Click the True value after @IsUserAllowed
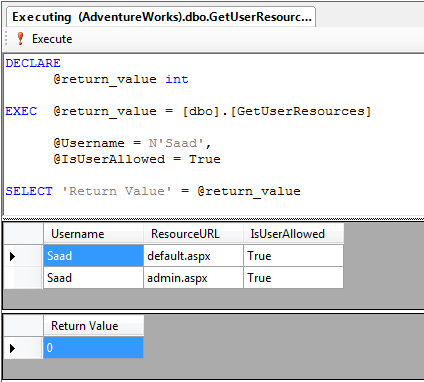Viewport: 424px width, 382px height. [205, 159]
